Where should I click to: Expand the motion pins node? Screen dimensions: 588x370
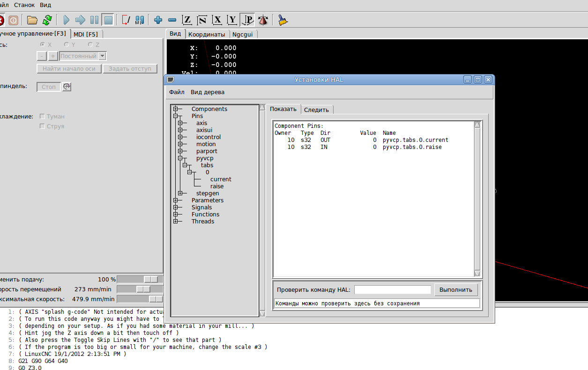pyautogui.click(x=180, y=144)
